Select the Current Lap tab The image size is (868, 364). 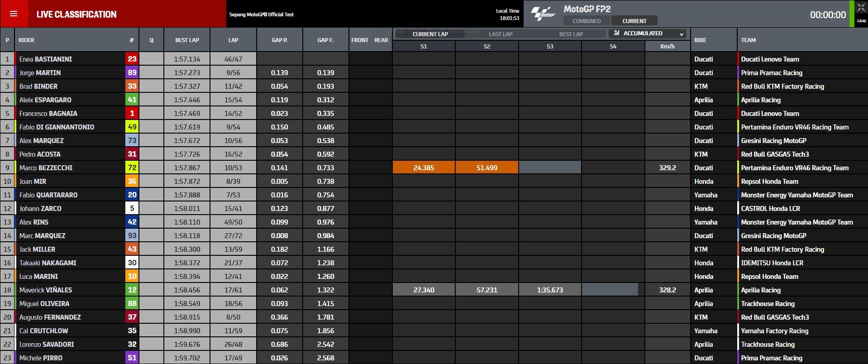click(x=430, y=34)
